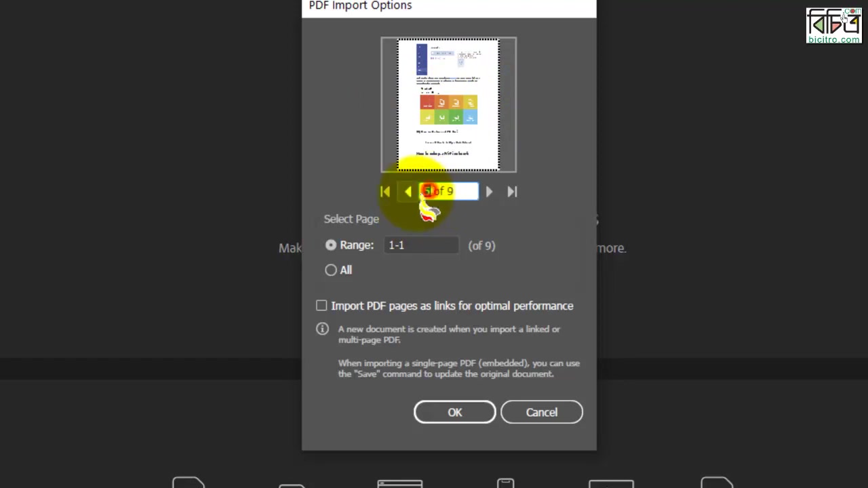Select the Range radio button

point(330,245)
